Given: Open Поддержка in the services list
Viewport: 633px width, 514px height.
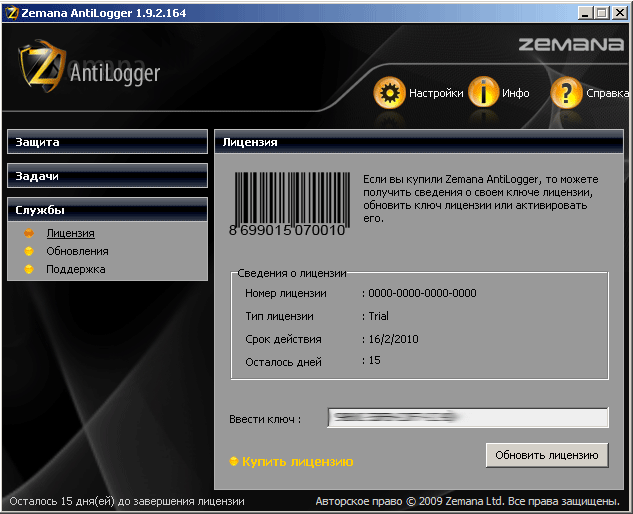Looking at the screenshot, I should (75, 269).
